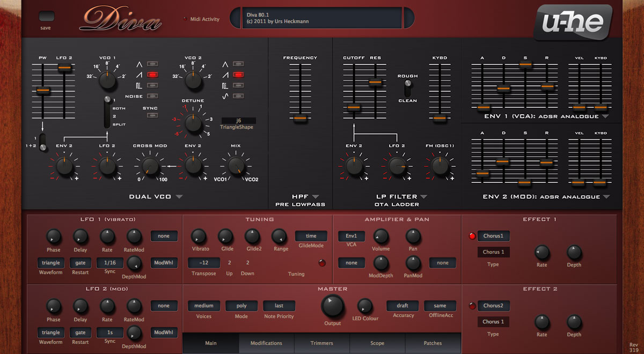
Task: Click the CROSS MOD knob
Action: coord(150,167)
